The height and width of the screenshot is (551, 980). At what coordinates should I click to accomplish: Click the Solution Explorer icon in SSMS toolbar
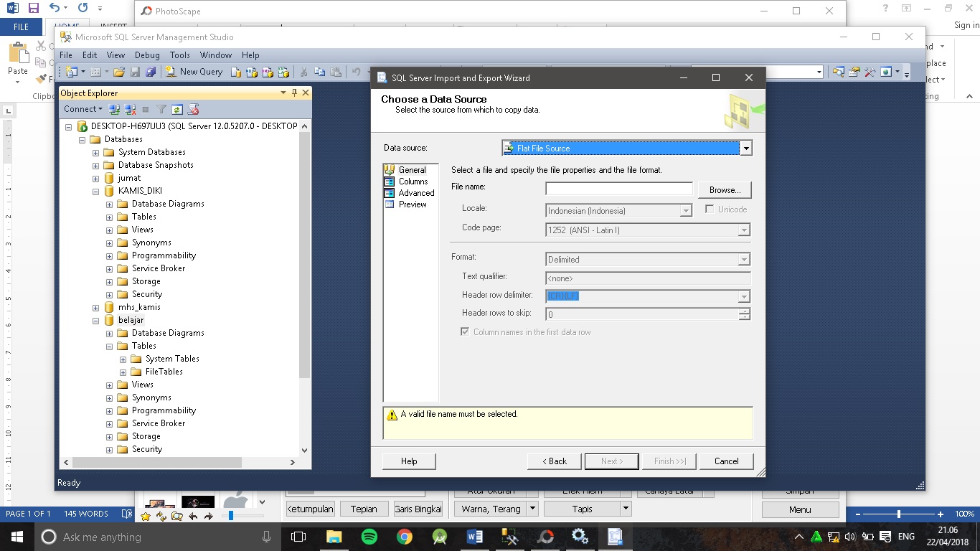(838, 72)
